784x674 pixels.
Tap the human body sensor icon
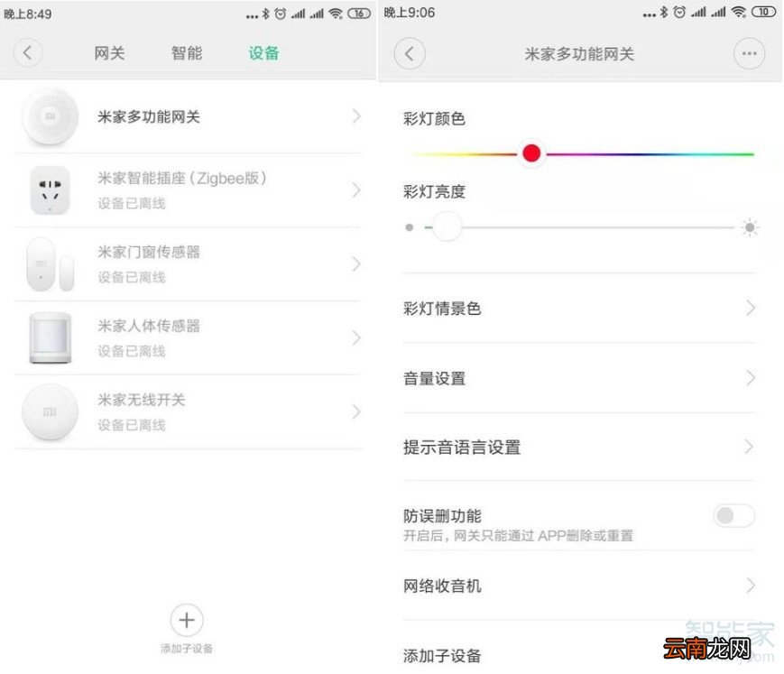(x=50, y=338)
